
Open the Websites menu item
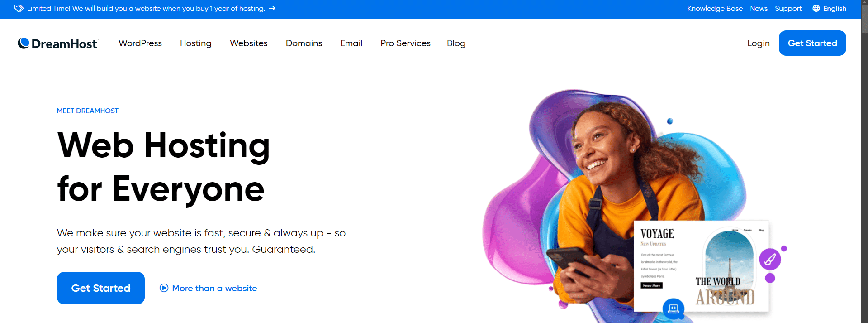coord(249,43)
